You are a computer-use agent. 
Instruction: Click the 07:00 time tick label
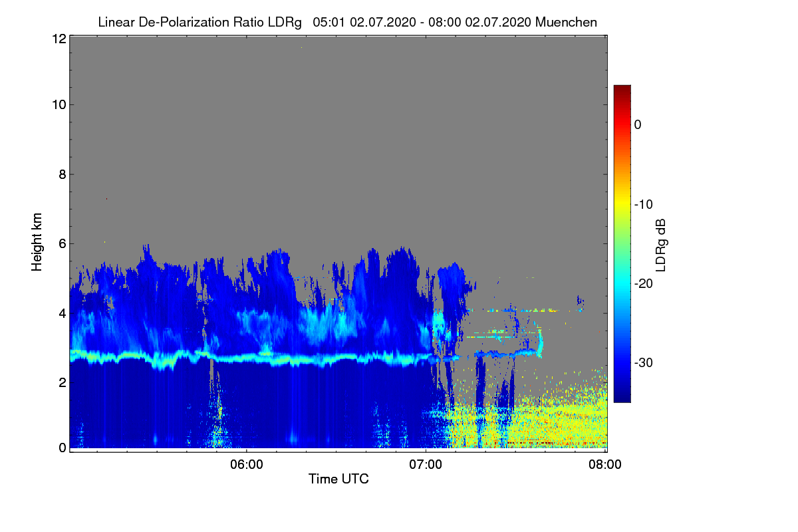pos(426,465)
